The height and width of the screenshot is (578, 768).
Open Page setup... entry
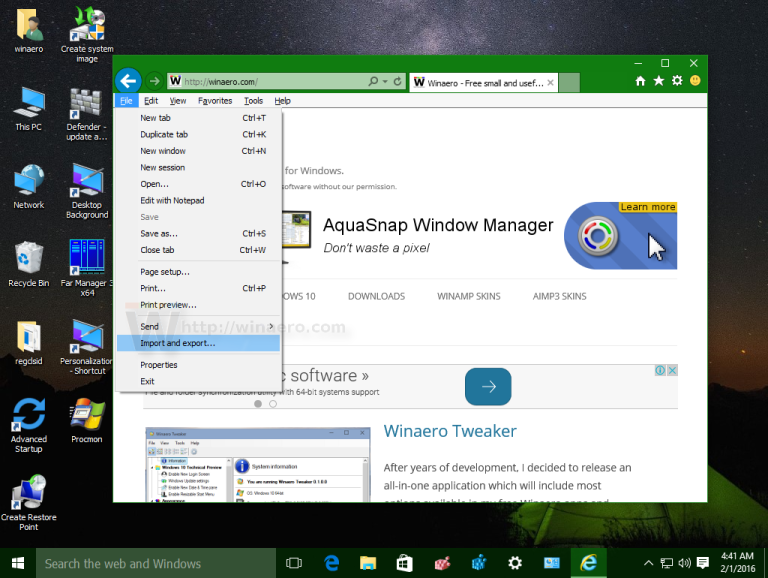pyautogui.click(x=198, y=272)
